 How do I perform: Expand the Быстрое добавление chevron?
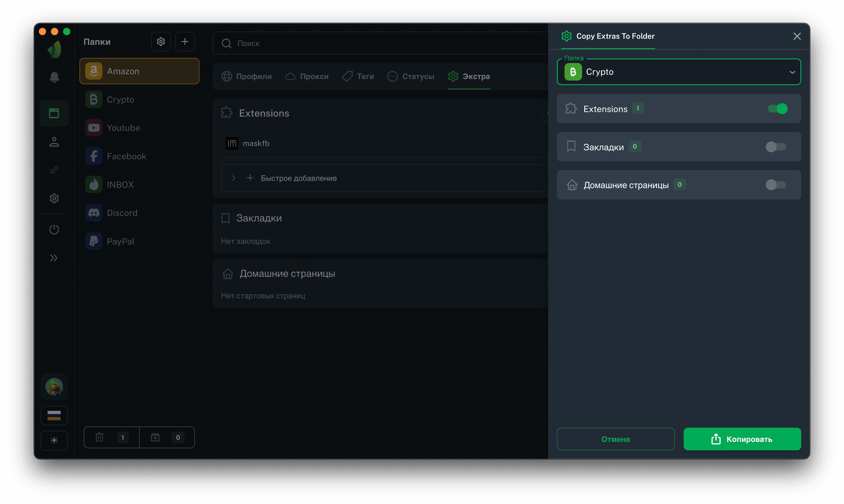pyautogui.click(x=233, y=178)
